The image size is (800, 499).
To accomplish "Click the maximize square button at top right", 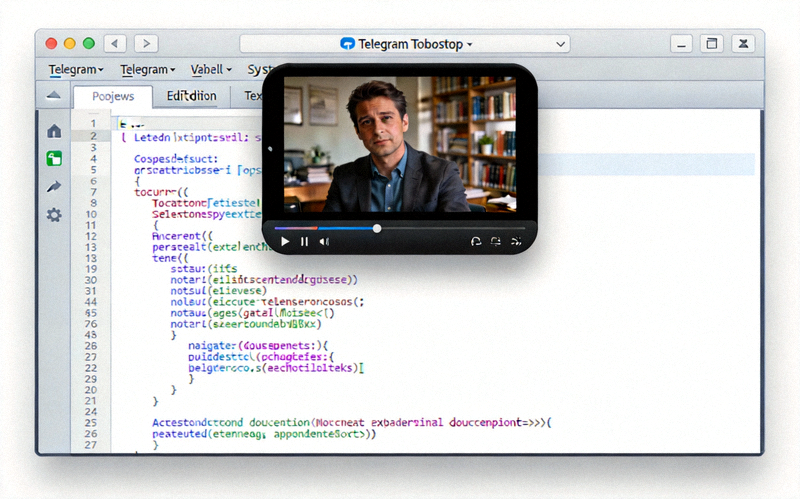I will pyautogui.click(x=712, y=44).
